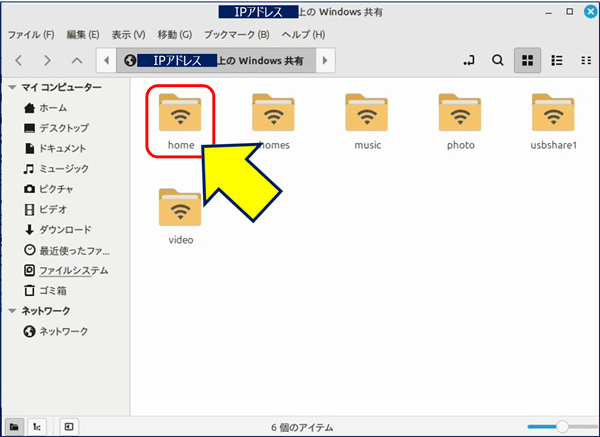Open ファイルシステム in the sidebar

tap(66, 271)
